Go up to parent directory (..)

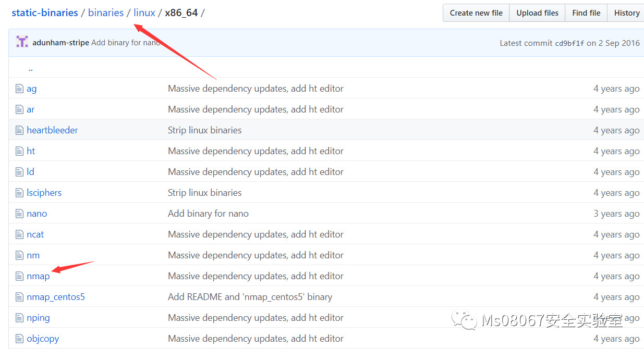click(x=31, y=68)
